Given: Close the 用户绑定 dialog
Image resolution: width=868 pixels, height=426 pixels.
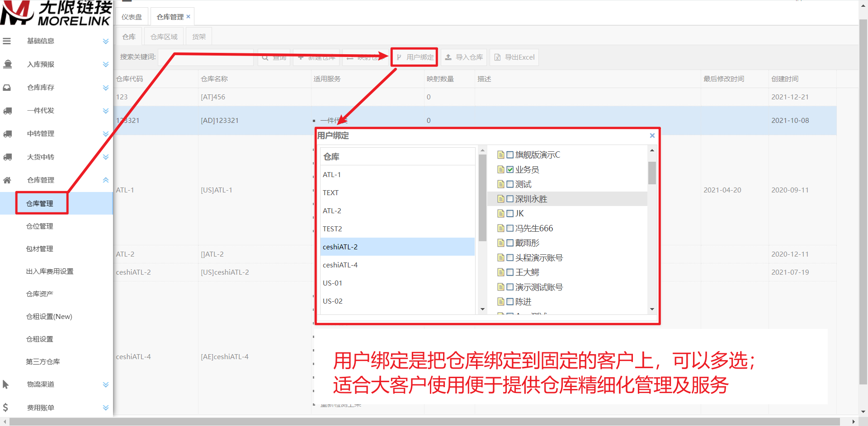Looking at the screenshot, I should [652, 136].
